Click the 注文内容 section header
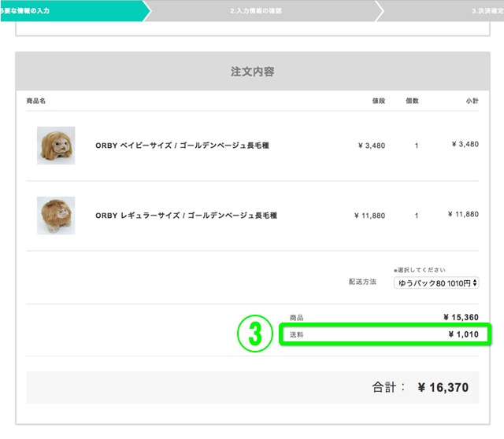Viewport: 504px width, 439px height. 253,72
